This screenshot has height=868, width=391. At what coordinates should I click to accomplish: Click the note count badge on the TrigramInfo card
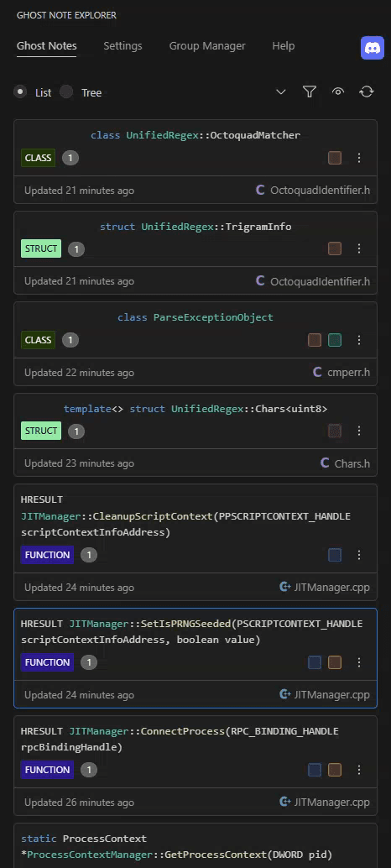(x=76, y=249)
